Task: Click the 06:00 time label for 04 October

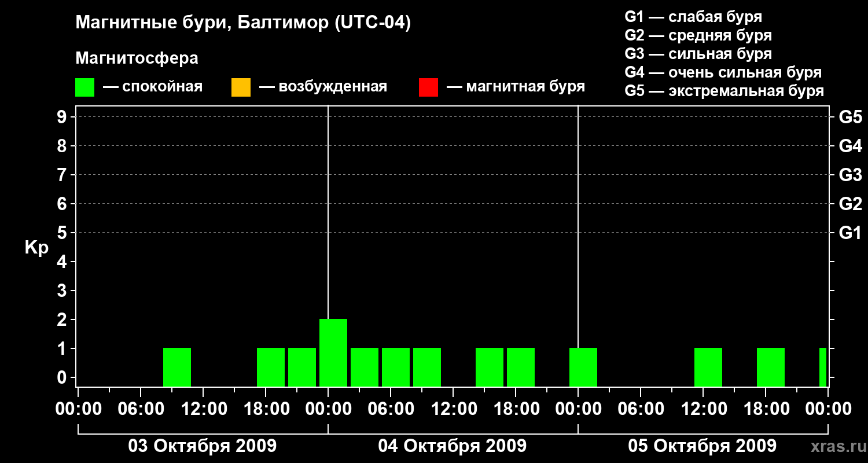Action: 391,409
